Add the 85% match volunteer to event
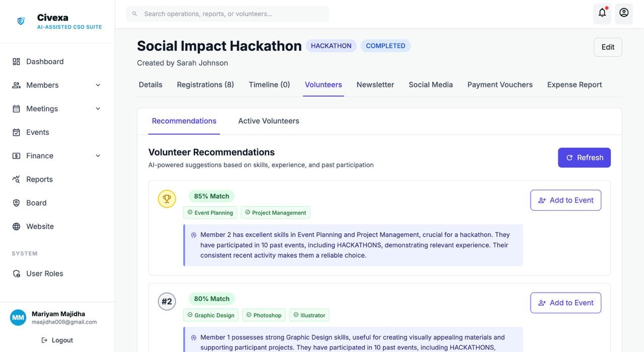 566,200
